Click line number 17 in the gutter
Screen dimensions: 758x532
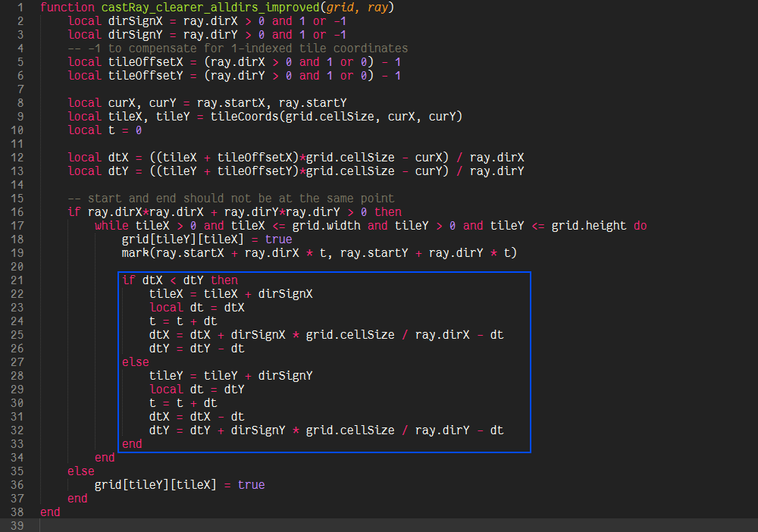pyautogui.click(x=17, y=226)
